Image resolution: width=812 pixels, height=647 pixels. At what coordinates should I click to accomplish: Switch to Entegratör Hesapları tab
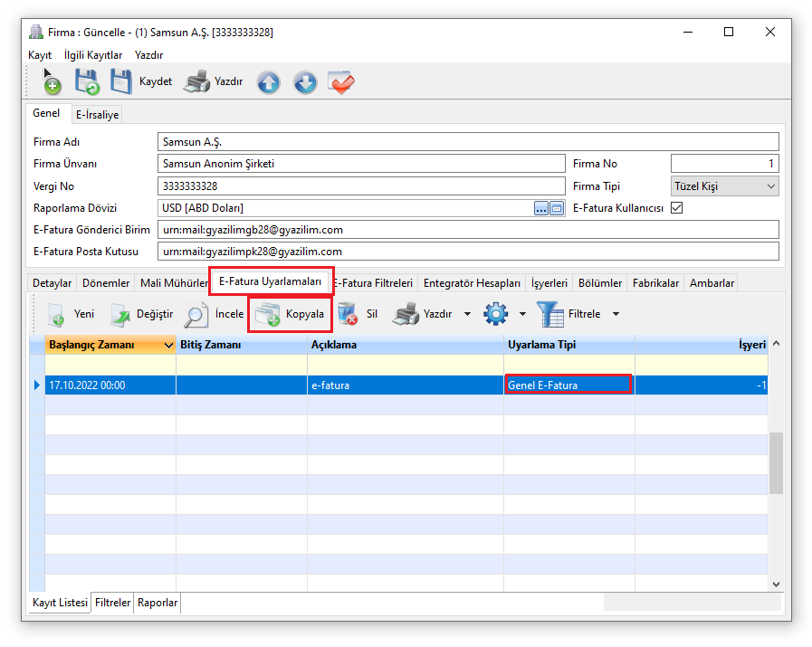point(472,283)
